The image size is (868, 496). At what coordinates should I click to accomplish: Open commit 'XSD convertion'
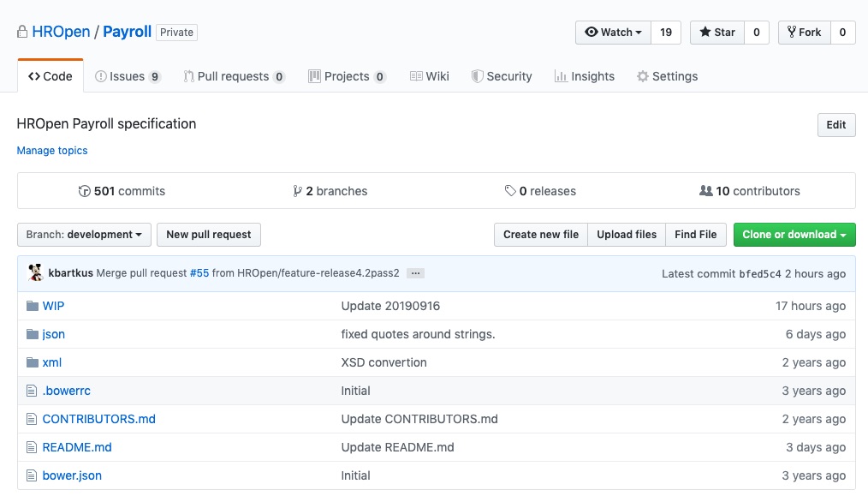pyautogui.click(x=383, y=362)
